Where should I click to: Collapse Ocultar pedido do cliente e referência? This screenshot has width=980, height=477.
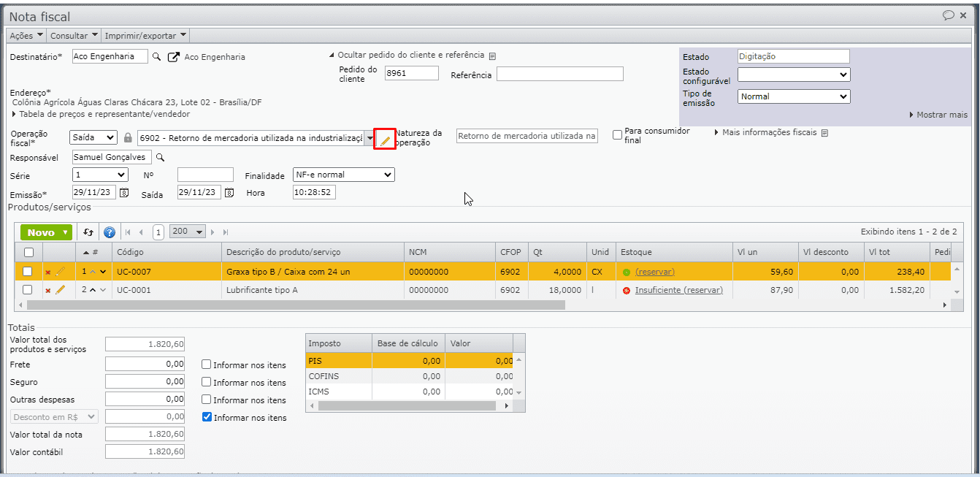point(406,56)
